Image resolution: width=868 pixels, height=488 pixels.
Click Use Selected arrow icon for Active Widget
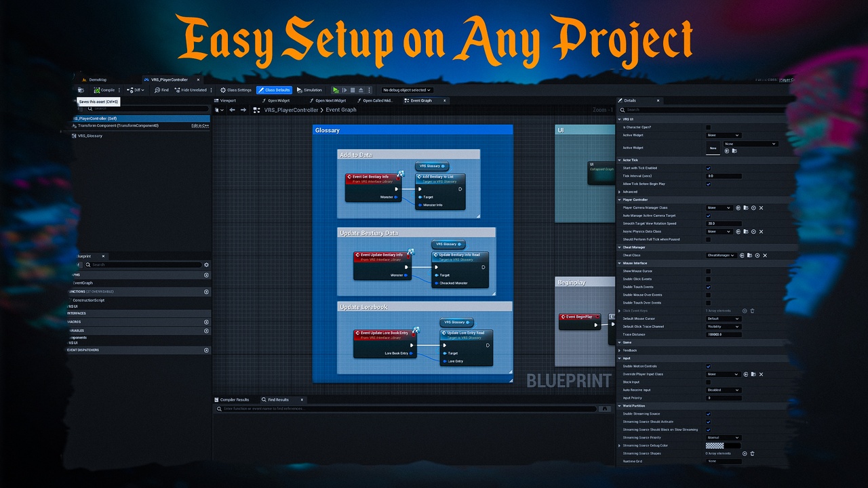click(727, 151)
